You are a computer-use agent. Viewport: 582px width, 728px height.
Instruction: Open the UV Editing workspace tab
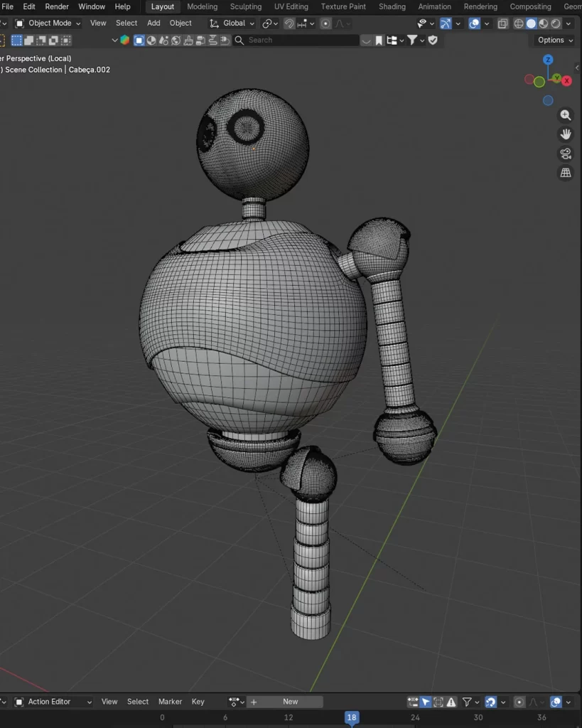291,6
